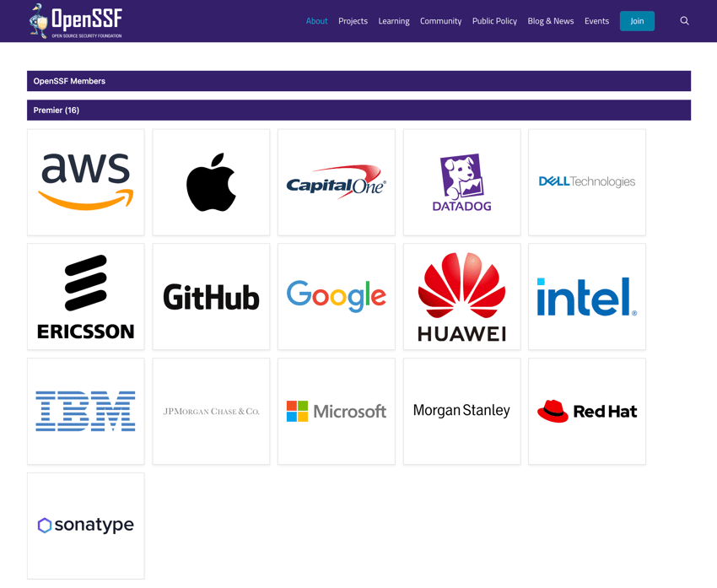Click the Premier (16) section header
The image size is (717, 588).
click(57, 111)
